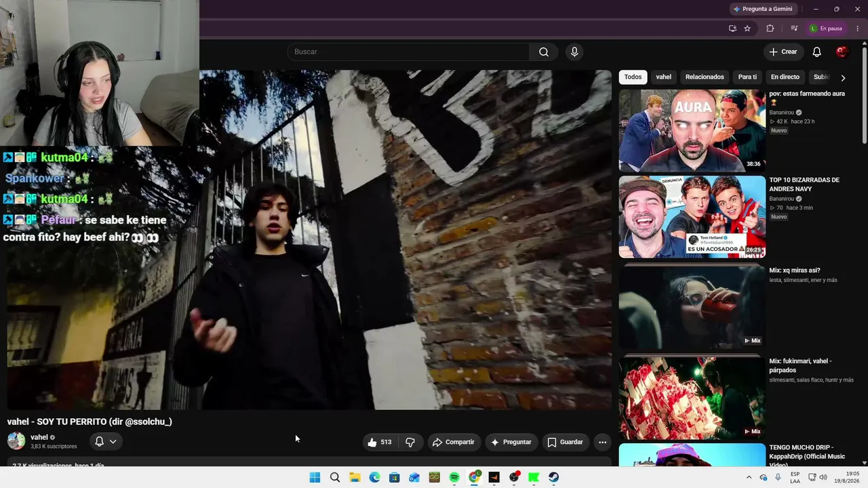The width and height of the screenshot is (868, 488).
Task: Open the 'Mix: xq miras asi?' thumbnail
Action: (692, 306)
